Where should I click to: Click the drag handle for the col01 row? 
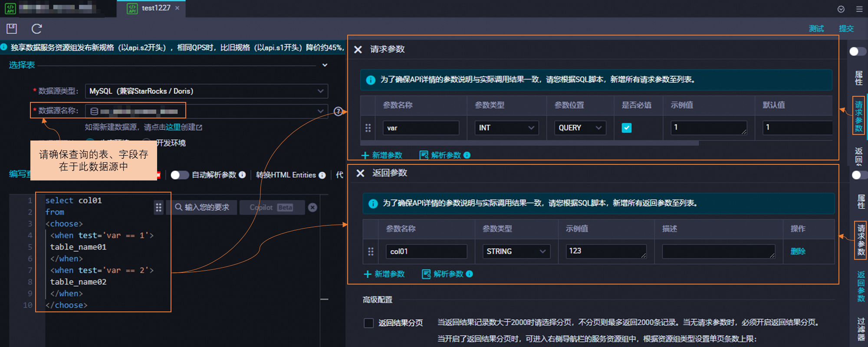click(371, 252)
